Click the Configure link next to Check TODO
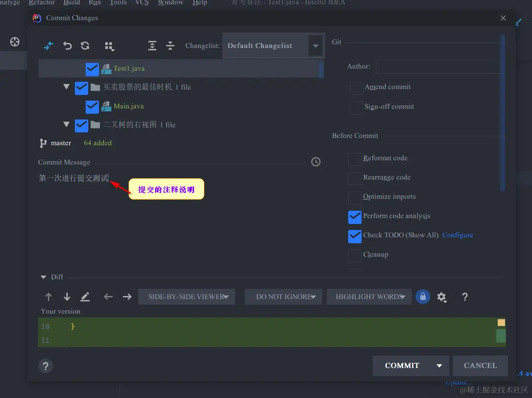The image size is (532, 398). pos(457,235)
